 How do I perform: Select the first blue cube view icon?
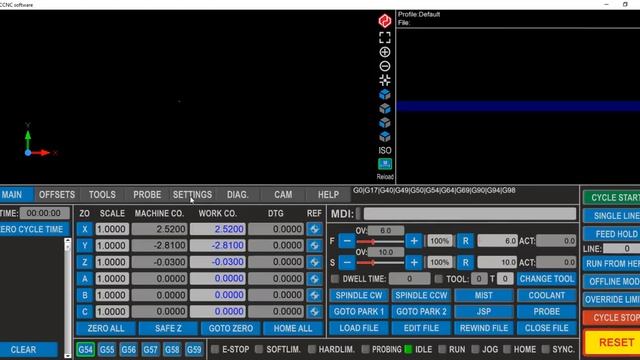384,94
